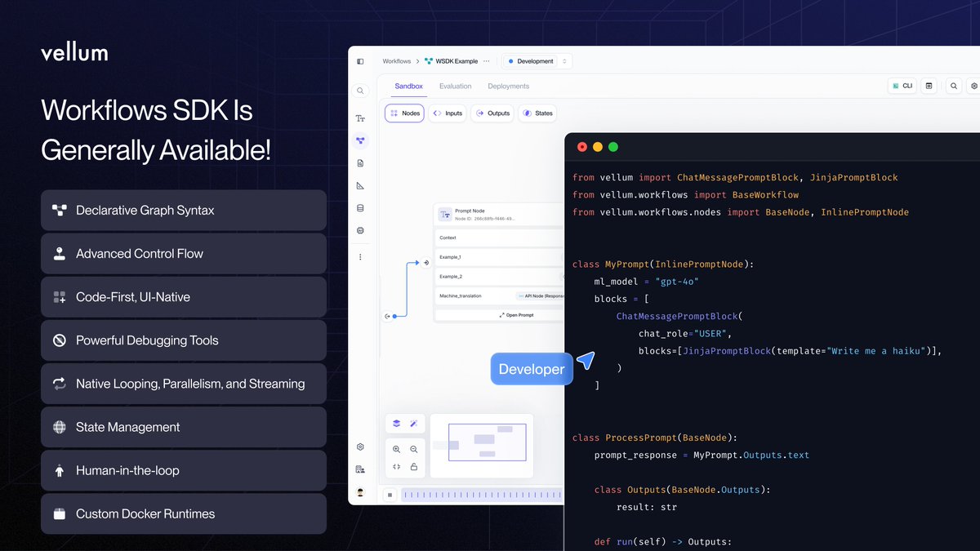Fit the workflow view with the collapse-arrows icon

tap(396, 467)
